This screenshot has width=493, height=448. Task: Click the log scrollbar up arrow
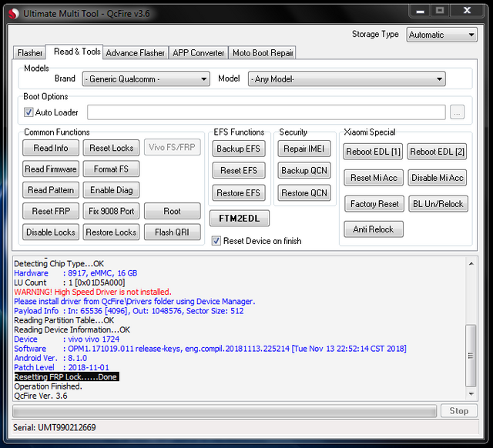pos(471,264)
